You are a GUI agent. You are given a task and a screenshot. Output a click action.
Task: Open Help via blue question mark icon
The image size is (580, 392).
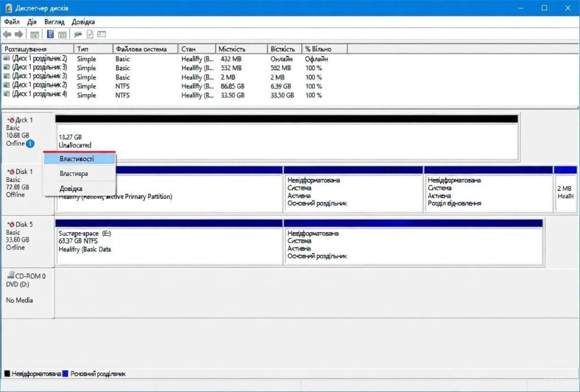[x=50, y=35]
